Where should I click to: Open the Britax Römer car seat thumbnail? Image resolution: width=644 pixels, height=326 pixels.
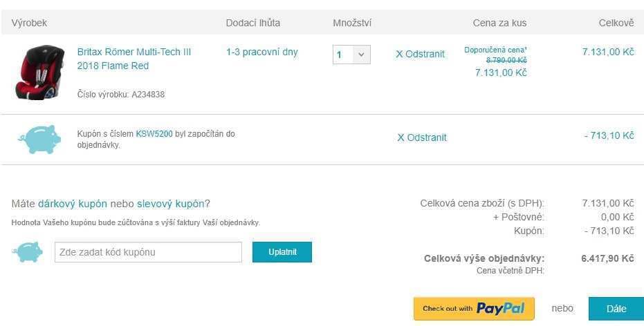point(40,73)
